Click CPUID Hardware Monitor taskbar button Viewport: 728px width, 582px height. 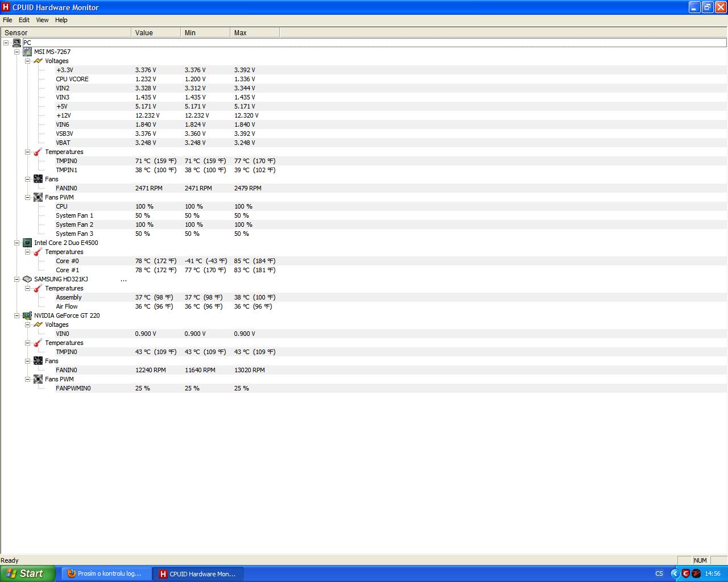pyautogui.click(x=198, y=573)
